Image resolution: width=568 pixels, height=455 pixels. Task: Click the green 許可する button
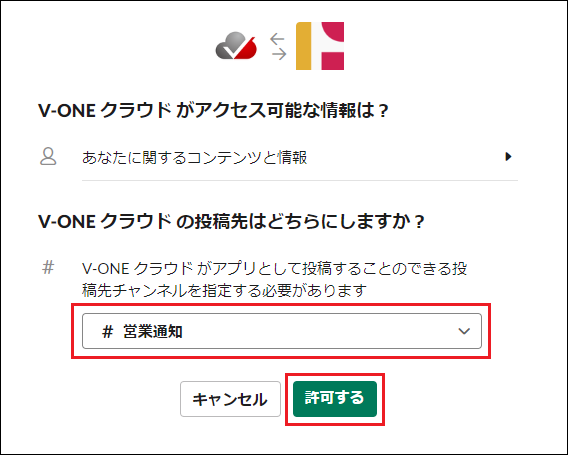pos(335,398)
